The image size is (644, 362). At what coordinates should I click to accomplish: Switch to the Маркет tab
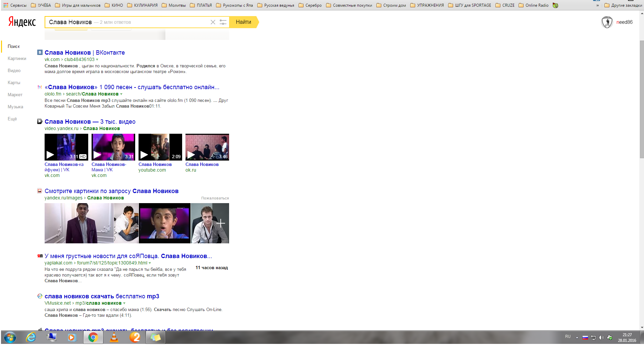coord(15,95)
